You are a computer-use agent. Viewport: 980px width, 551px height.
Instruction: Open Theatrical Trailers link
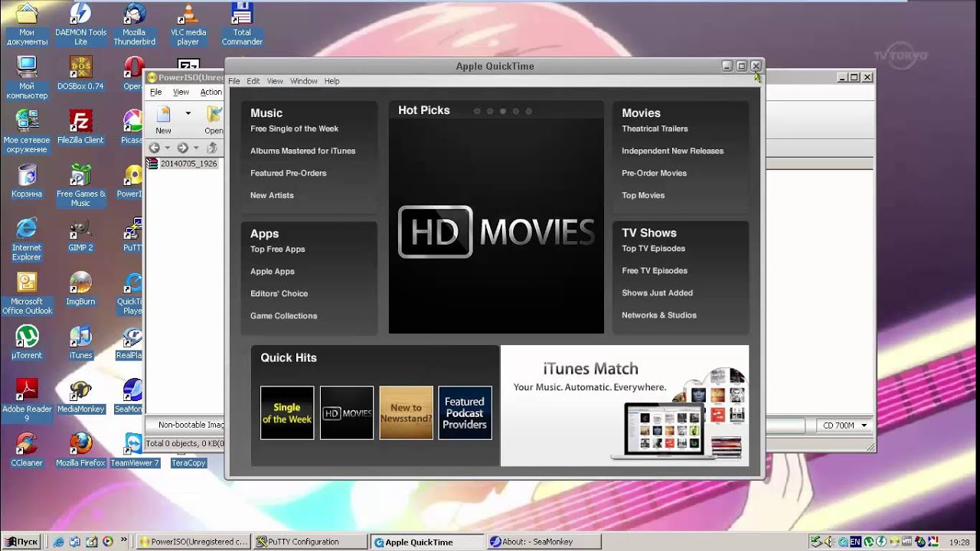click(655, 129)
